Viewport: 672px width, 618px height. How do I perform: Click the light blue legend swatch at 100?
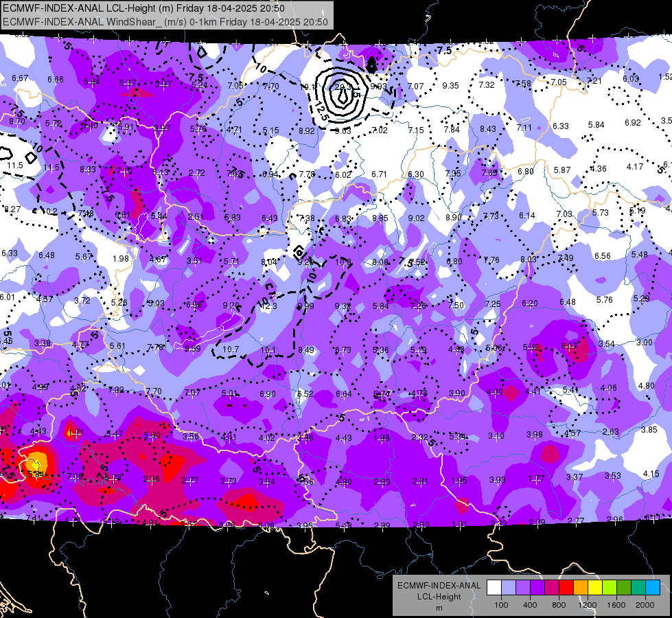point(508,588)
